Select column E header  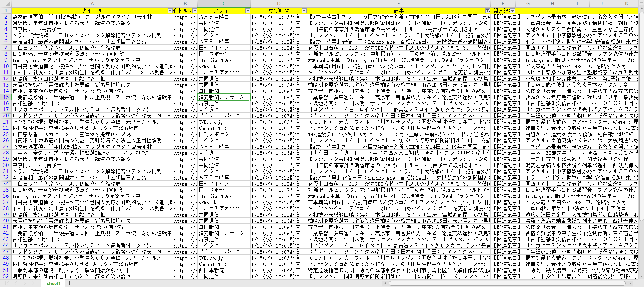(x=399, y=3)
